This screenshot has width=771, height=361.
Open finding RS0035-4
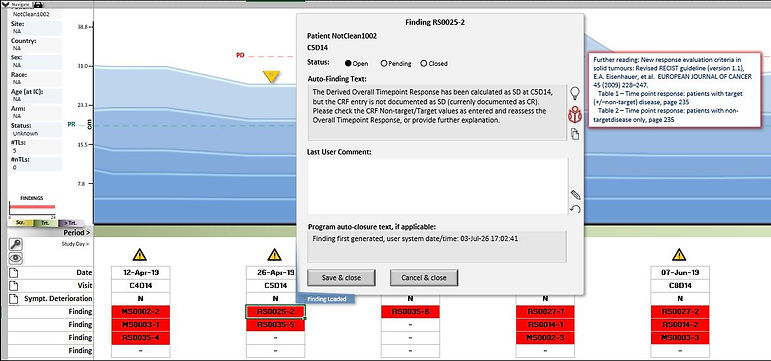(x=141, y=338)
